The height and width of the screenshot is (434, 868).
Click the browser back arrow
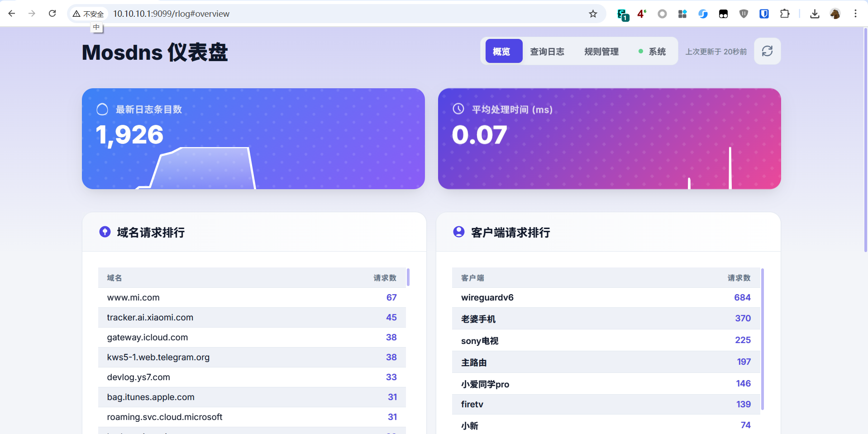12,14
